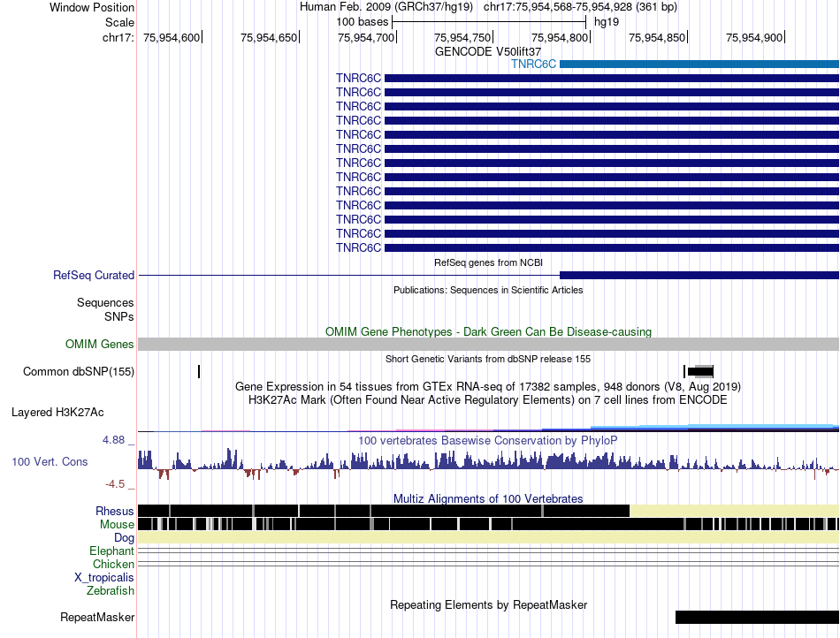The height and width of the screenshot is (638, 840).
Task: Click the thin RefSeq Curated intron line
Action: [x=348, y=275]
